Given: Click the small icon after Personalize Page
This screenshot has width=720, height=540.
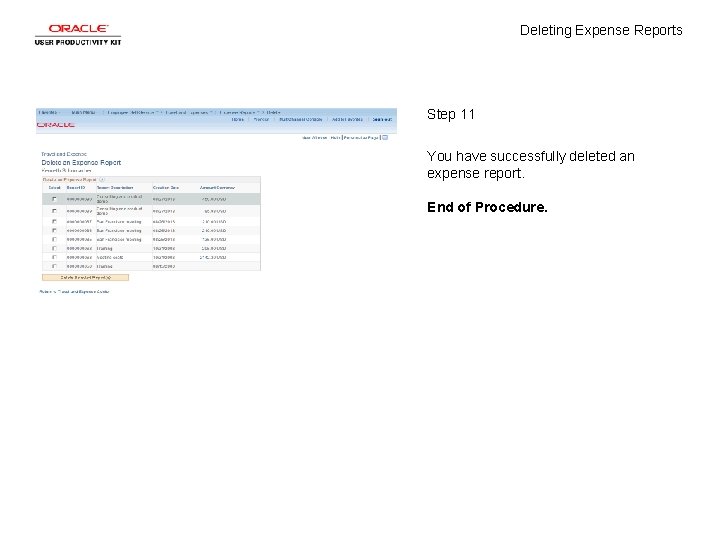Looking at the screenshot, I should click(385, 137).
